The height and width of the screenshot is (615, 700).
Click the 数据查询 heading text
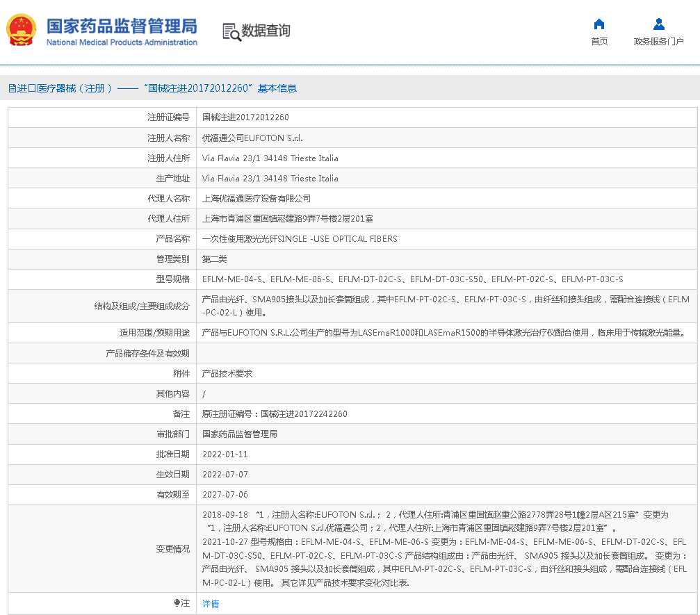266,31
